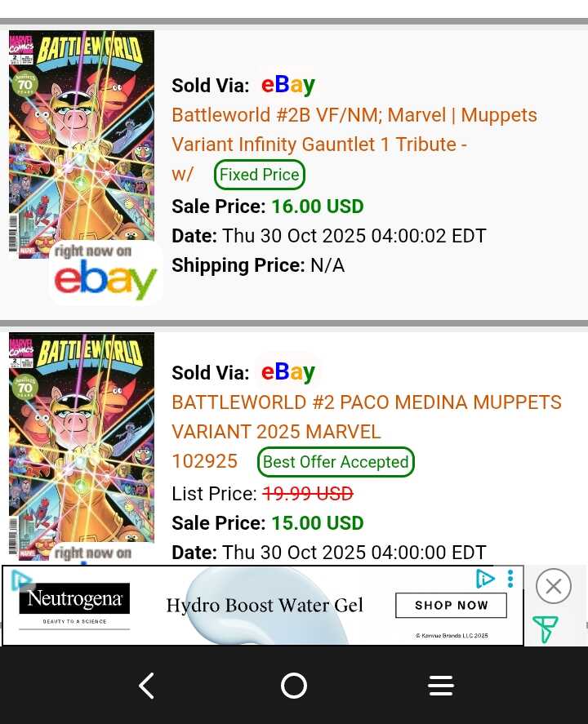Close the Neutrogena ad with X

click(553, 586)
